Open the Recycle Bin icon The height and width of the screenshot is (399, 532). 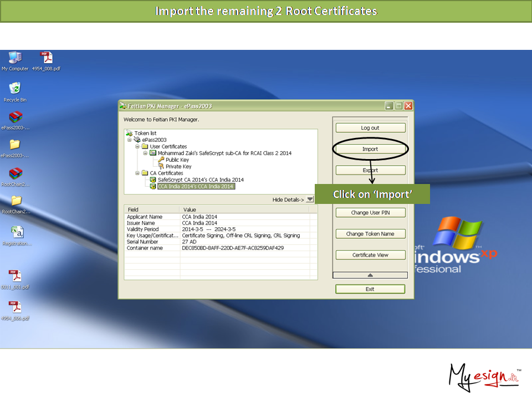(15, 89)
